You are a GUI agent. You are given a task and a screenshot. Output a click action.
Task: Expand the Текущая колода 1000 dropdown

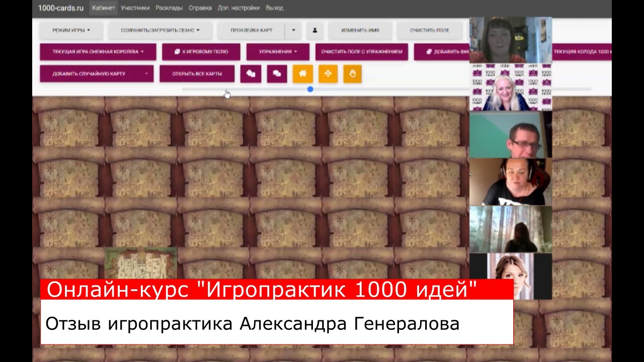pos(582,52)
